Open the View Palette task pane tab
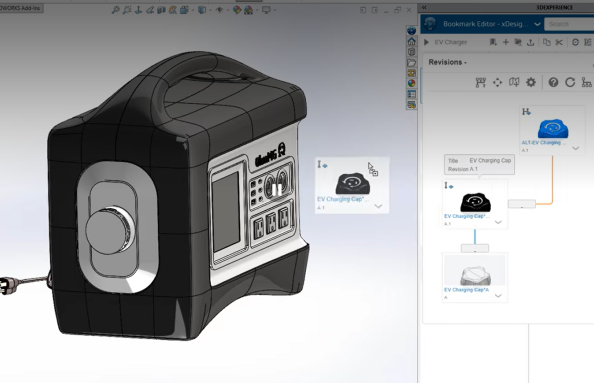Screen dimensions: 594x383 (x=411, y=73)
